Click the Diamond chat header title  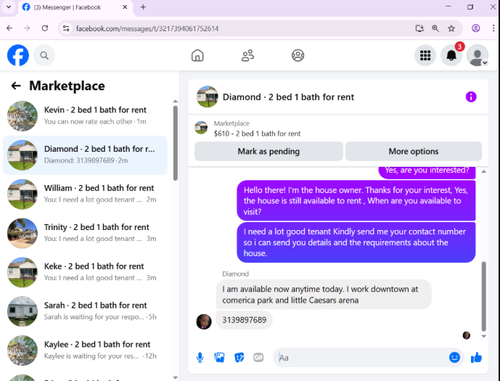[x=288, y=97]
